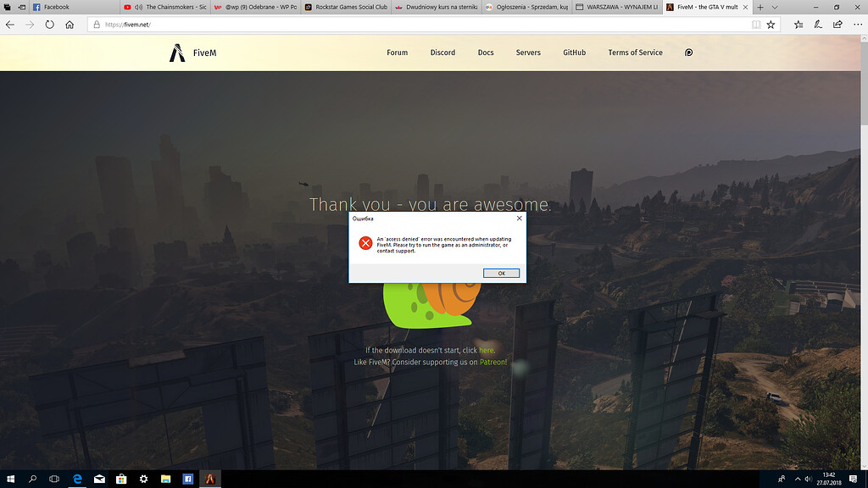The height and width of the screenshot is (488, 868).
Task: Switch to the Ogłoszenia - Sprzedam tab
Action: click(x=526, y=7)
